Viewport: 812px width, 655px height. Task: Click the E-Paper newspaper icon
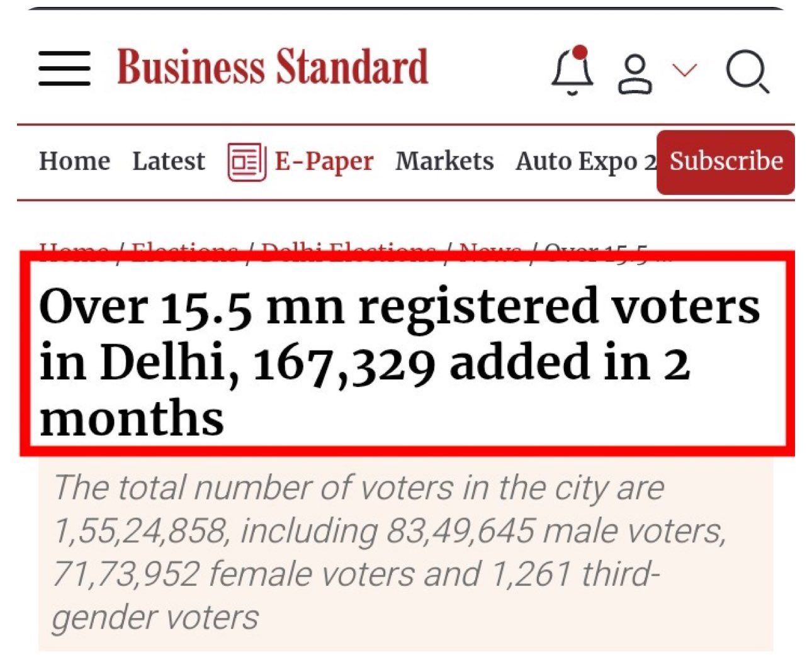[245, 162]
